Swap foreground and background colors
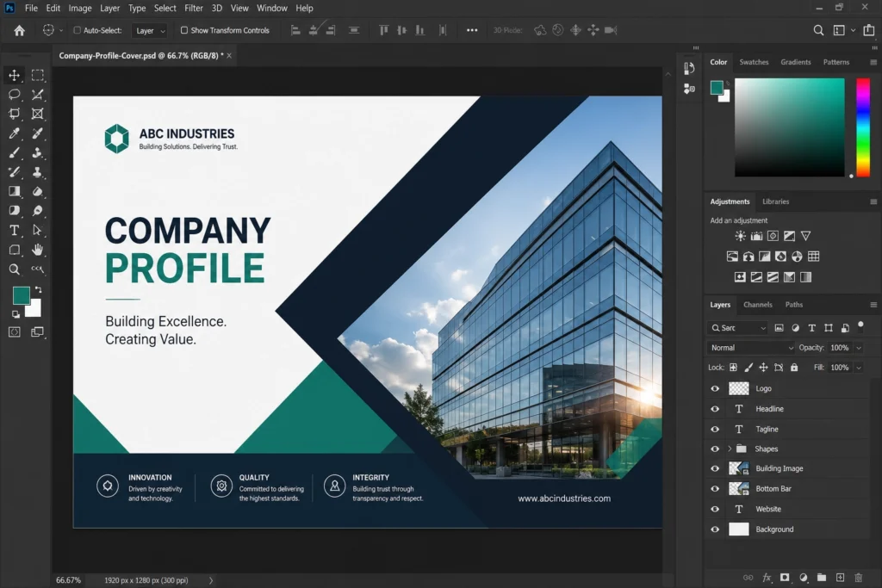Image resolution: width=882 pixels, height=588 pixels. click(x=38, y=289)
